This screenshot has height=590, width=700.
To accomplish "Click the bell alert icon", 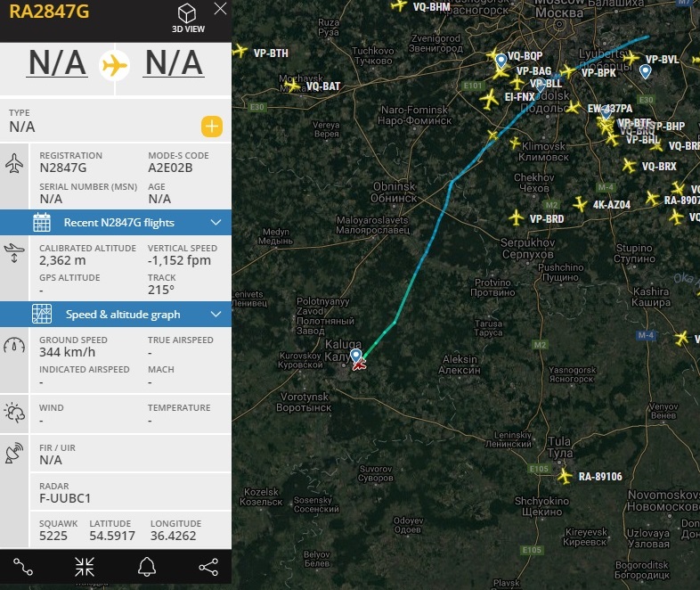I will (146, 566).
